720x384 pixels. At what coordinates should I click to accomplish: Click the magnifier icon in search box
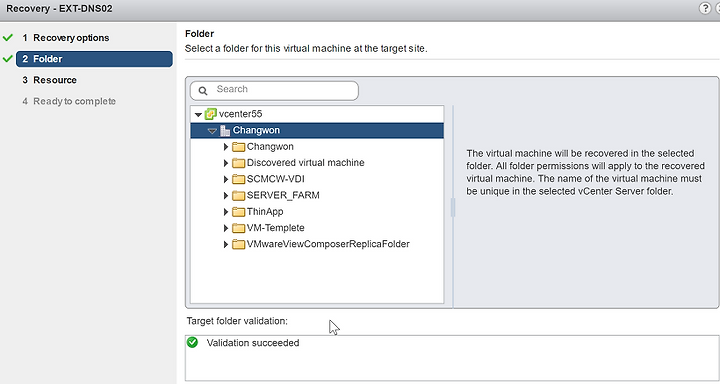coord(203,90)
